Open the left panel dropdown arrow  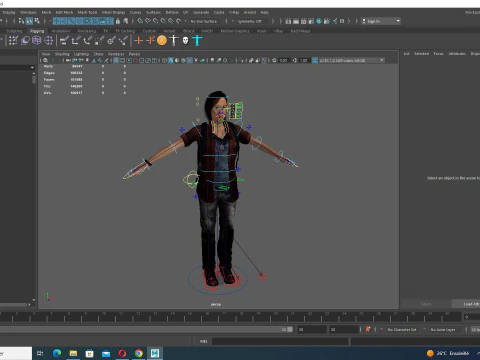(32, 68)
